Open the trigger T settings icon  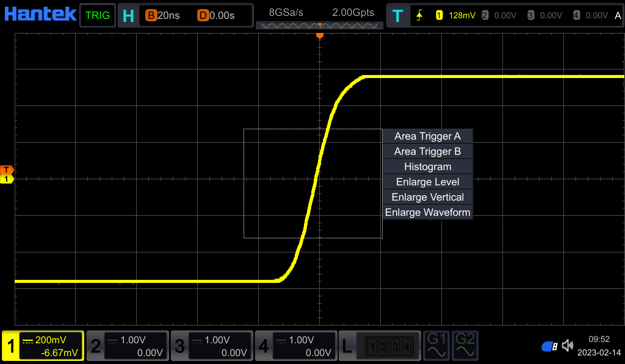[x=397, y=15]
